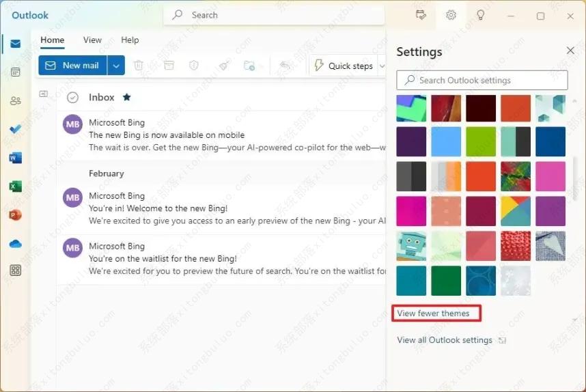Image resolution: width=586 pixels, height=392 pixels.
Task: Select the navy blue theme swatch
Action: point(550,141)
